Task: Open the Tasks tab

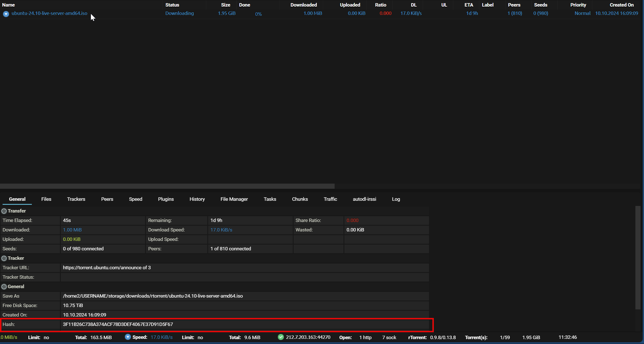Action: click(270, 199)
